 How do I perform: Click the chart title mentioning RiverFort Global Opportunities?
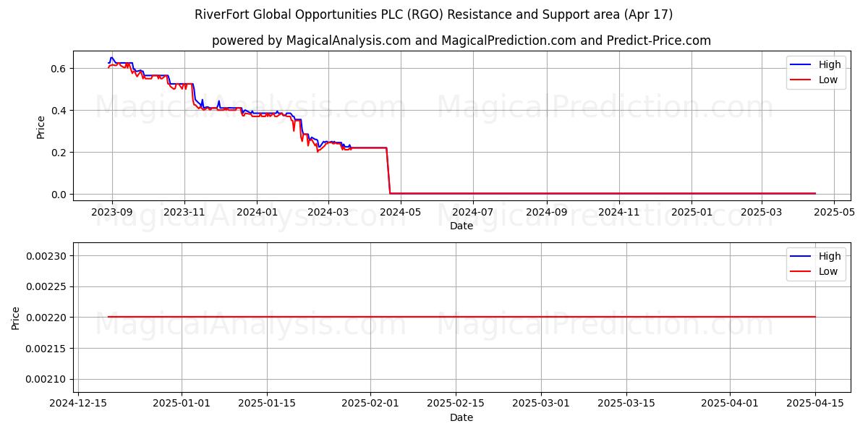(x=434, y=14)
